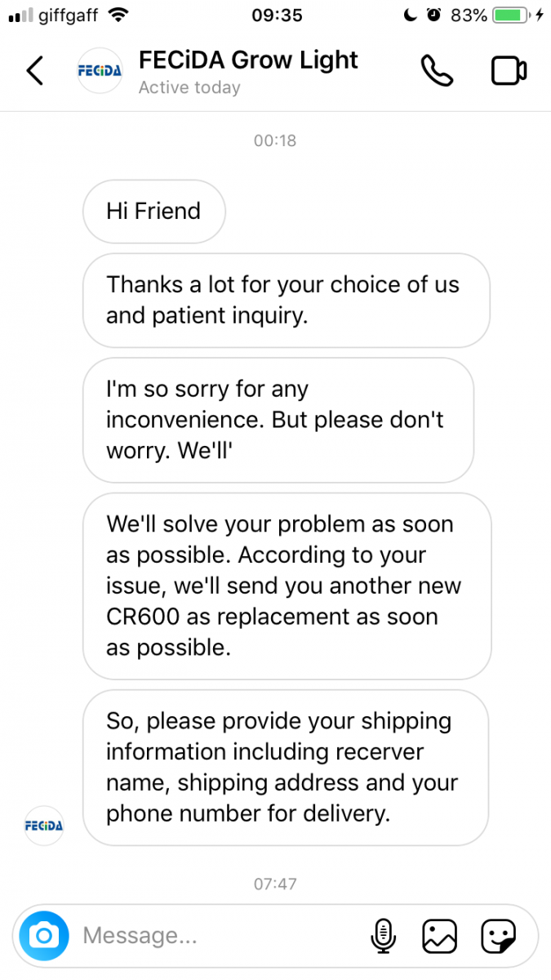Tap the FECiDA profile picture in header
The height and width of the screenshot is (980, 551).
pos(99,71)
